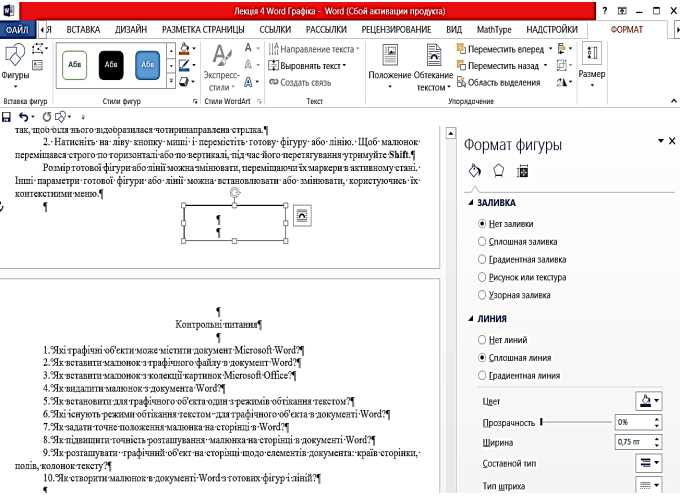Switch to the ВСТАВКА tab
Screen dimensions: 689x498
[x=83, y=30]
